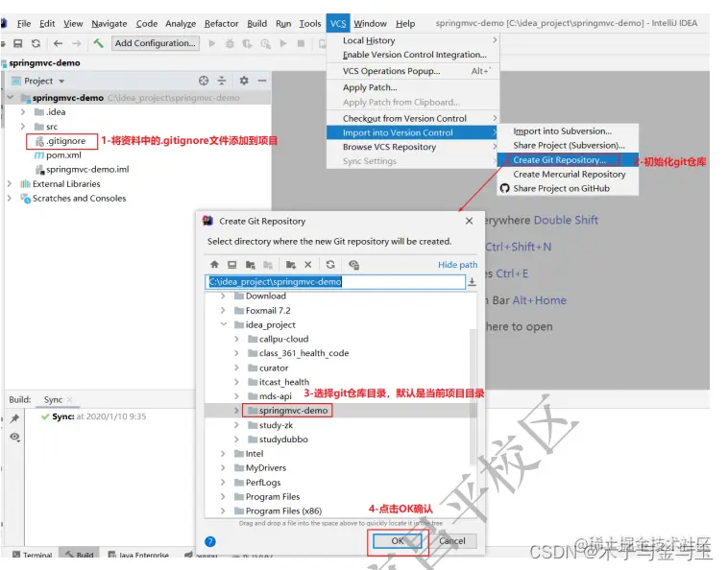Click Desktop directory icon in dialog
The width and height of the screenshot is (728, 570).
coord(232,264)
